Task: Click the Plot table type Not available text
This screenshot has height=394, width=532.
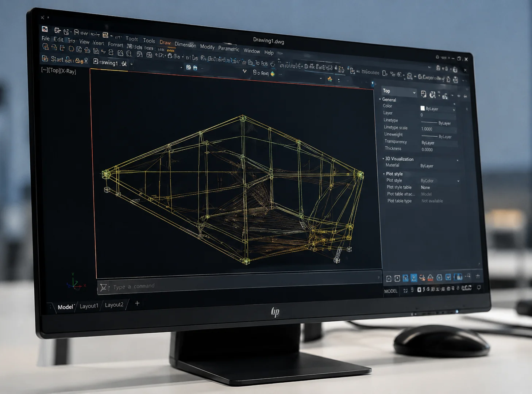Action: click(x=432, y=201)
